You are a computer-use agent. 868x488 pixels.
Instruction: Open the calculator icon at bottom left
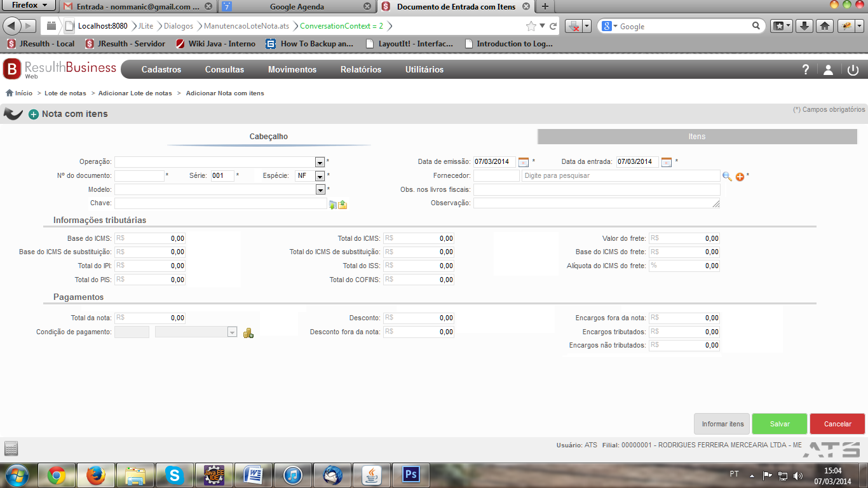(11, 449)
